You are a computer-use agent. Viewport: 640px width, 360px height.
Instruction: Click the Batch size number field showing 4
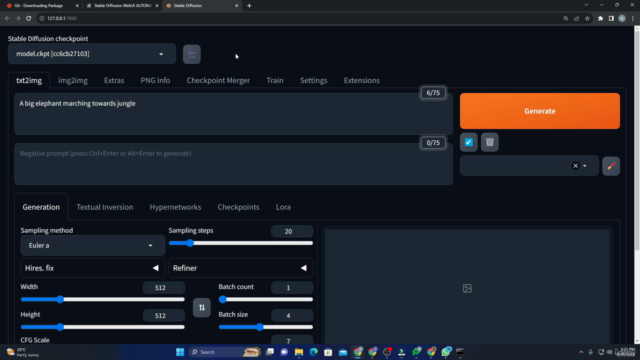click(x=292, y=315)
